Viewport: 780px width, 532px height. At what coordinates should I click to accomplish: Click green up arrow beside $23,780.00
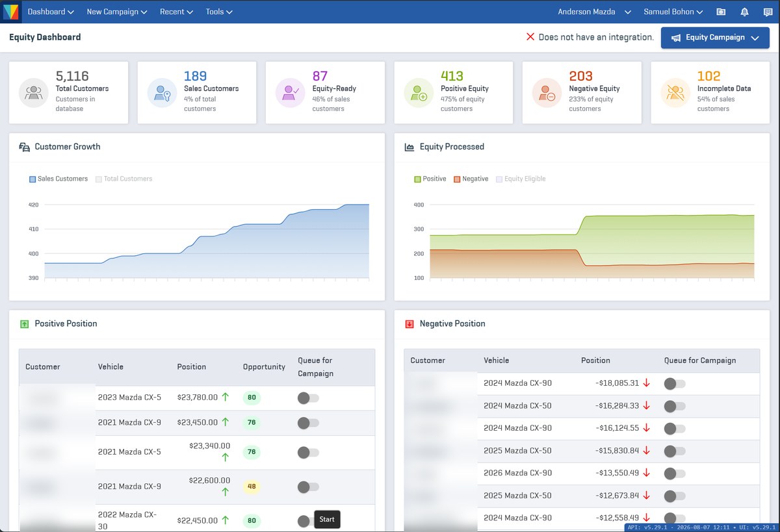coord(226,397)
